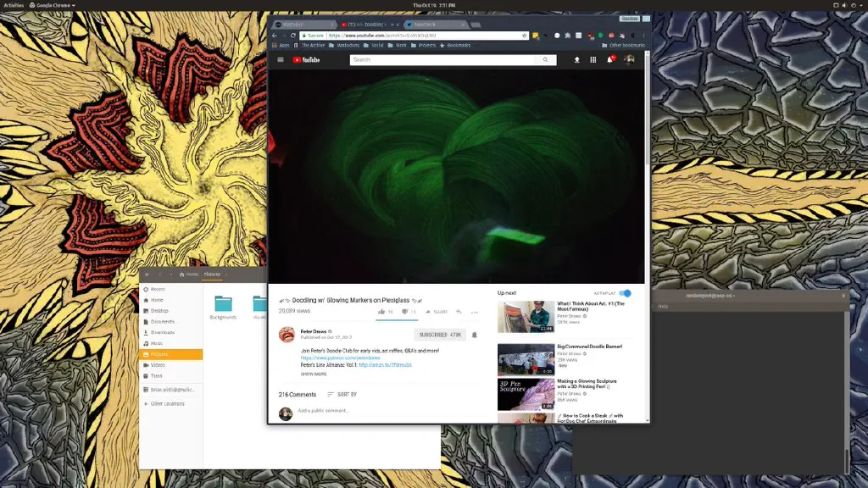Open the comments Sort By dropdown
The height and width of the screenshot is (488, 868).
click(342, 395)
